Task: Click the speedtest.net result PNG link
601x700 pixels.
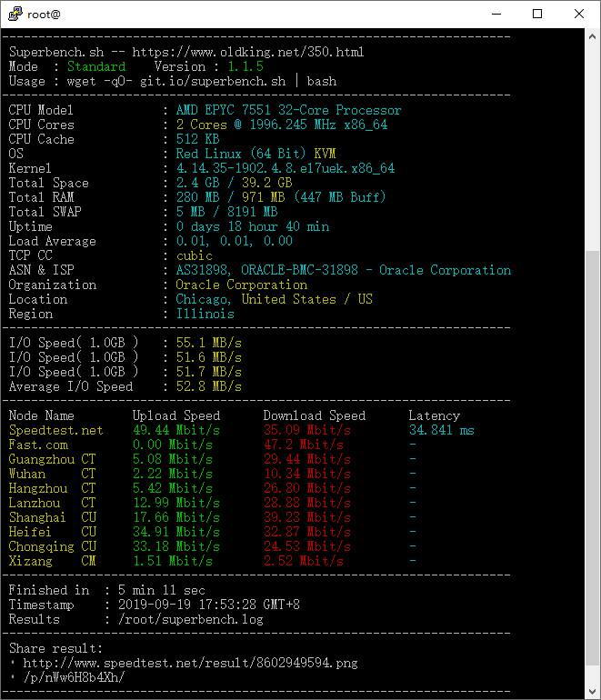Action: pyautogui.click(x=194, y=663)
